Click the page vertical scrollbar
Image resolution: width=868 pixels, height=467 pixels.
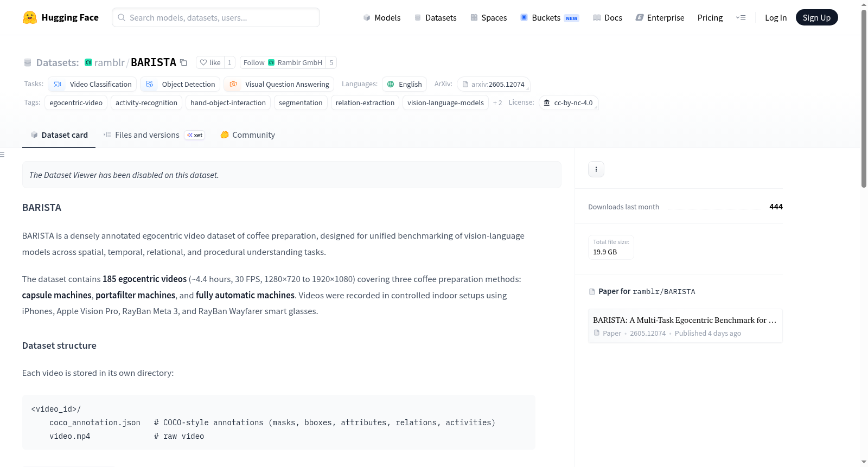(864, 98)
